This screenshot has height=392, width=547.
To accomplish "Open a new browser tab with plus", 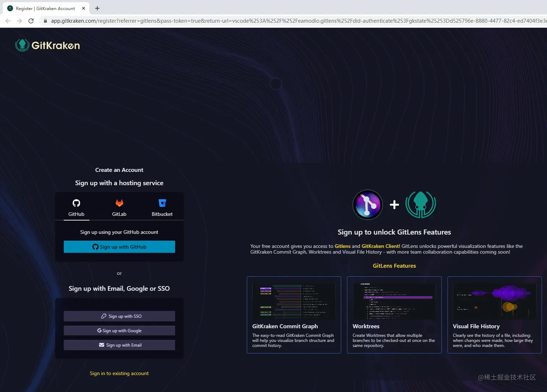I will pos(97,8).
